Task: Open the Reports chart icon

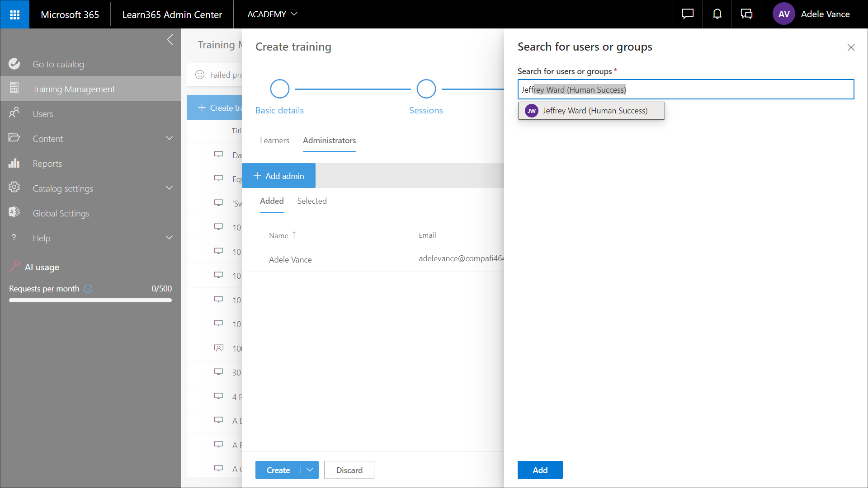Action: click(14, 164)
